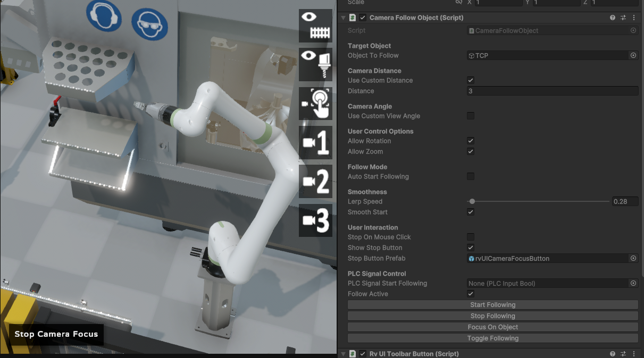Collapse the Camera Follow Object component
Image resolution: width=644 pixels, height=358 pixels.
[x=343, y=18]
